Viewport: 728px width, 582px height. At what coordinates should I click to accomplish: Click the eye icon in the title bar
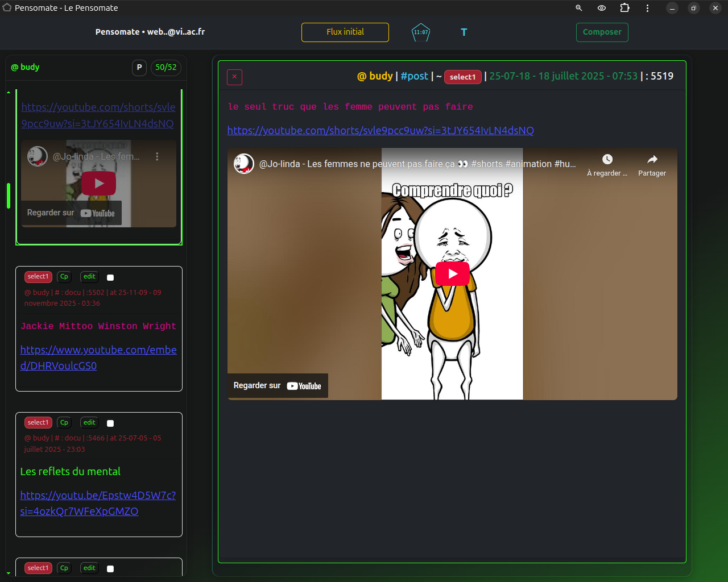click(601, 8)
